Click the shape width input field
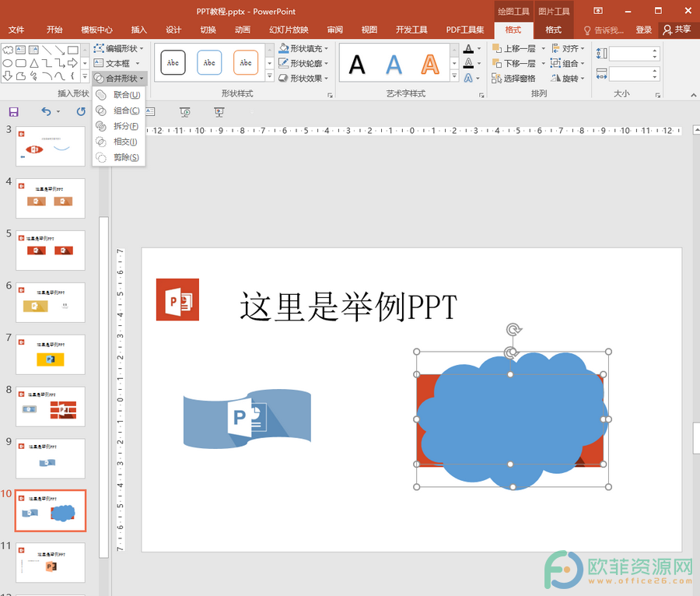 click(630, 74)
